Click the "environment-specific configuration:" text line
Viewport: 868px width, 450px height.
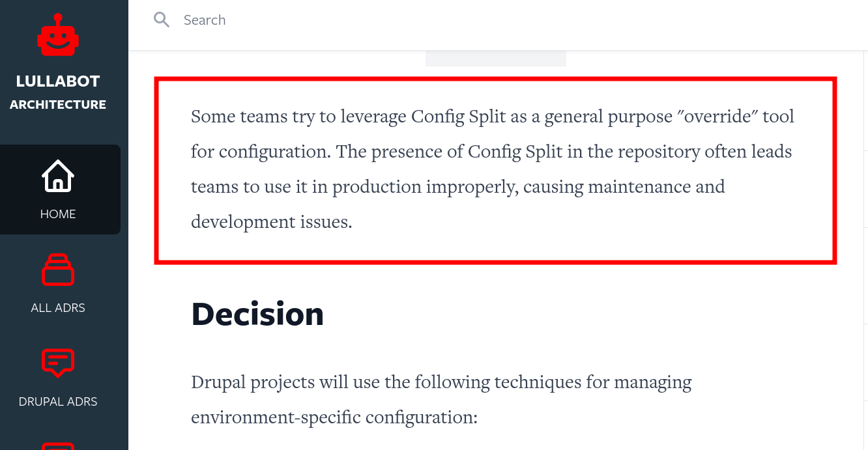[334, 416]
